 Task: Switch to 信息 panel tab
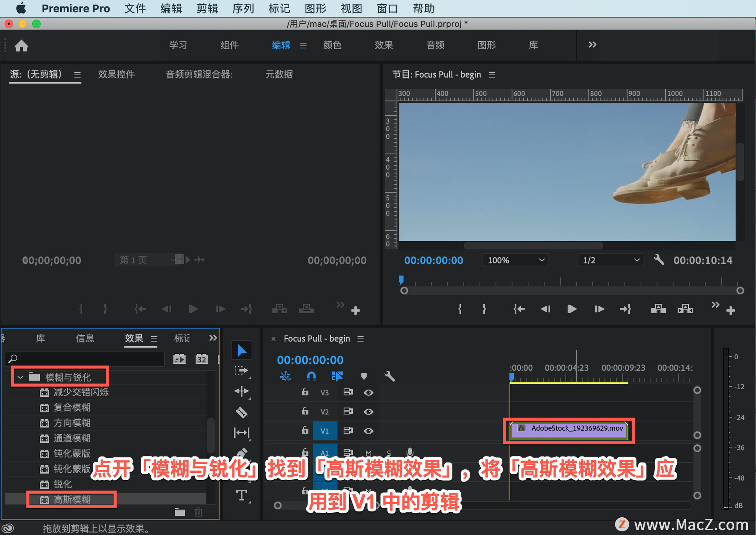(x=85, y=338)
